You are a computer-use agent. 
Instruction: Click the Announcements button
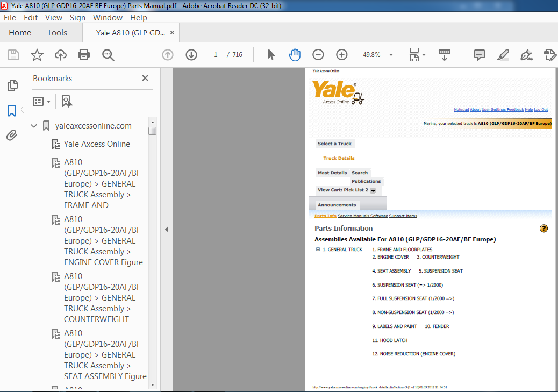337,205
